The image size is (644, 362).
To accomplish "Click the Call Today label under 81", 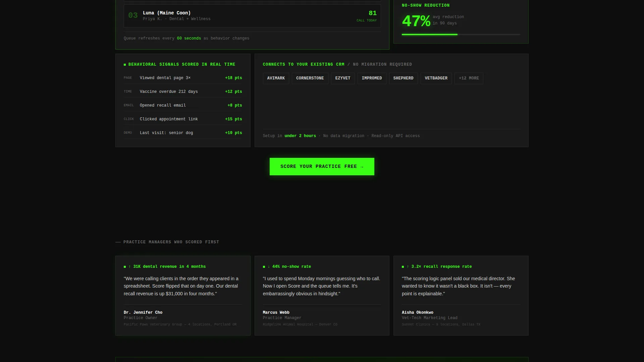I will [x=367, y=20].
